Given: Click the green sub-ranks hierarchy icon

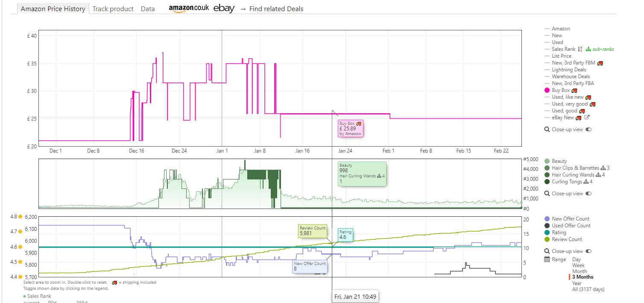Looking at the screenshot, I should [x=588, y=49].
